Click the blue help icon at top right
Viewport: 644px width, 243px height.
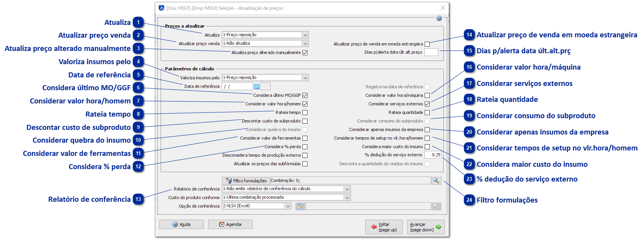pyautogui.click(x=439, y=18)
